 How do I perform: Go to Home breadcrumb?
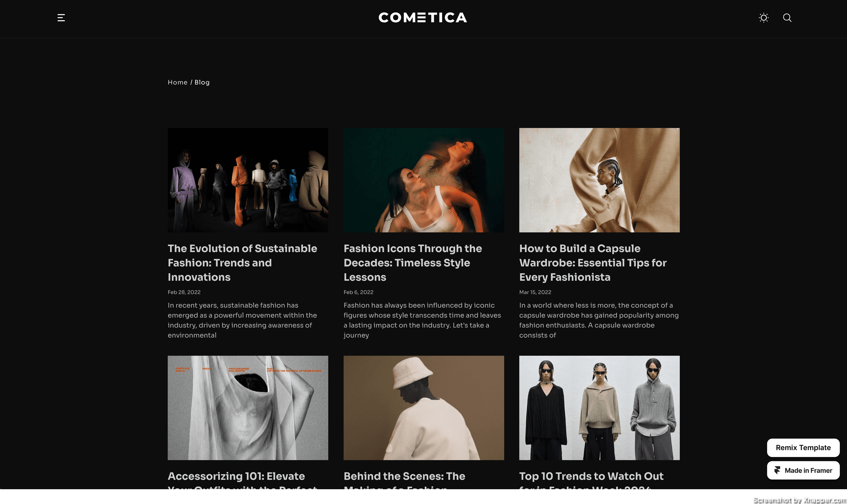(x=177, y=82)
